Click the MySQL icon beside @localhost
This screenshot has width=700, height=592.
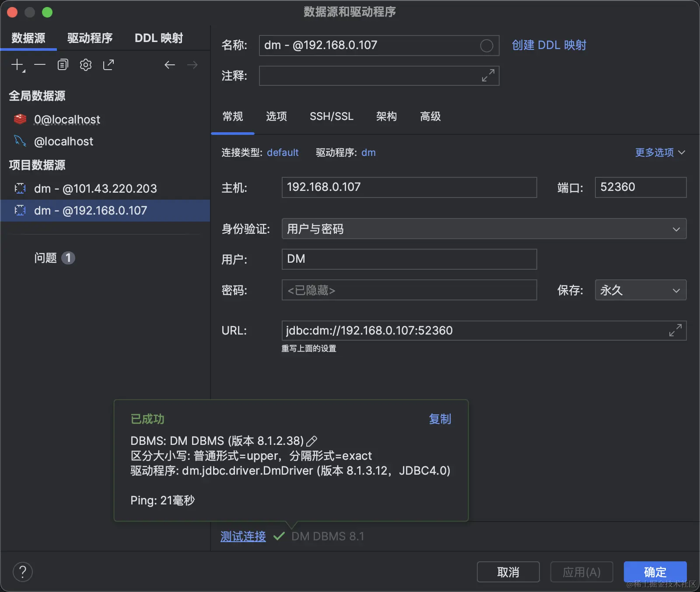20,141
